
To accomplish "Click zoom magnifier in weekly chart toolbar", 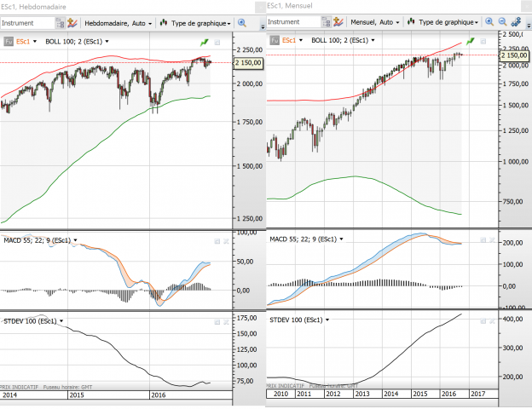I will click(242, 23).
